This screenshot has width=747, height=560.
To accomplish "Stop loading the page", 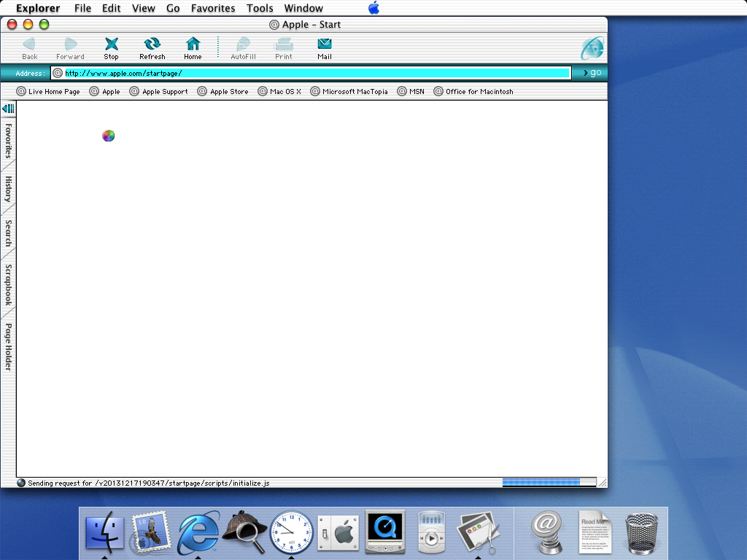I will (111, 48).
